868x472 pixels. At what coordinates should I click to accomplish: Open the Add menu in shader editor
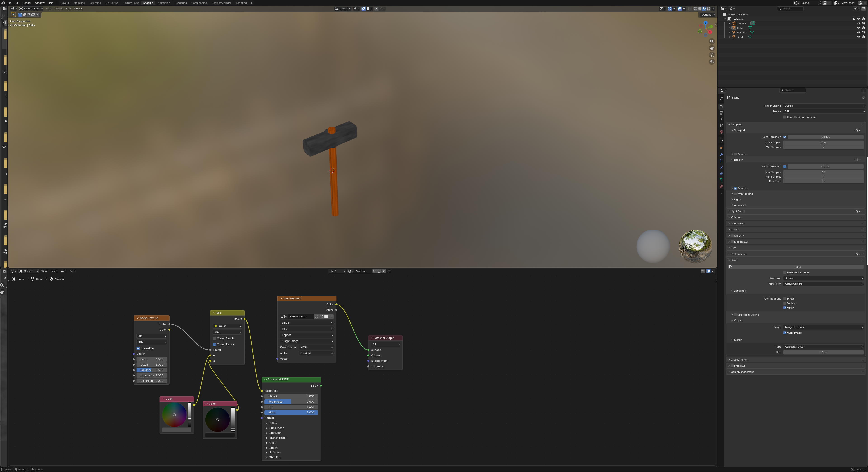coord(64,271)
